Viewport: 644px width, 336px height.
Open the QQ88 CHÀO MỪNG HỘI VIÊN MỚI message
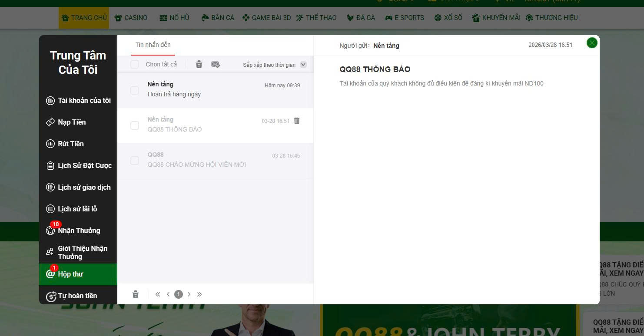216,160
